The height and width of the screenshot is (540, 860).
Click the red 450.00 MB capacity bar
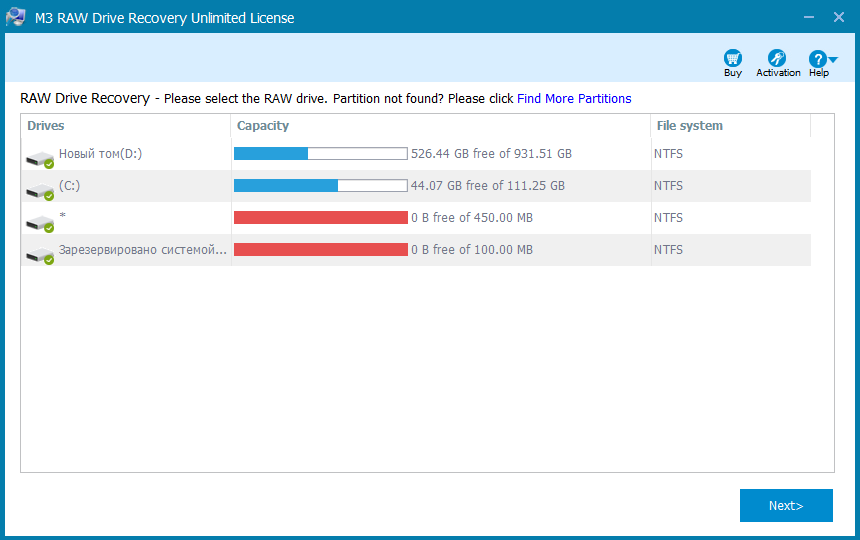click(321, 218)
